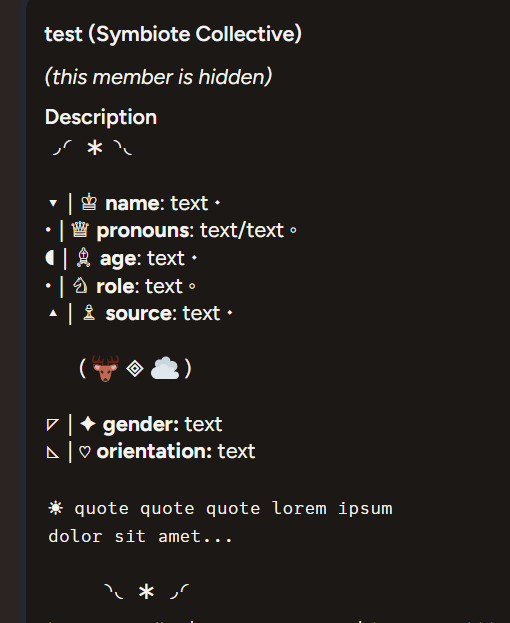Click the chess pawn symbol beside source
Image resolution: width=510 pixels, height=623 pixels.
point(89,313)
